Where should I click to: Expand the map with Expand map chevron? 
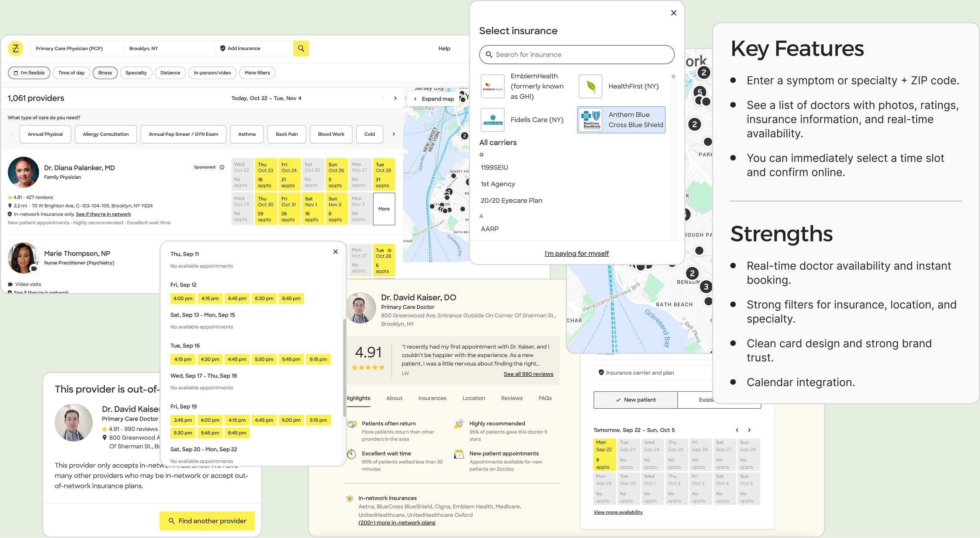coord(415,99)
